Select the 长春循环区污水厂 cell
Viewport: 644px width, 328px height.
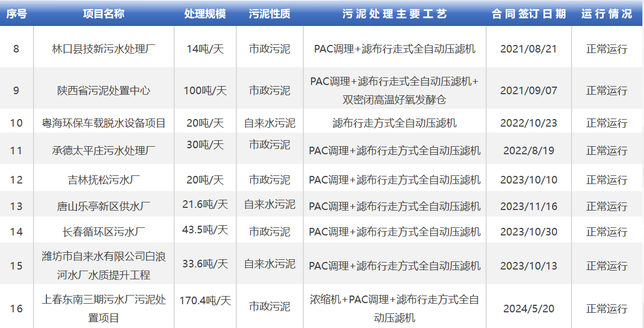pyautogui.click(x=103, y=232)
